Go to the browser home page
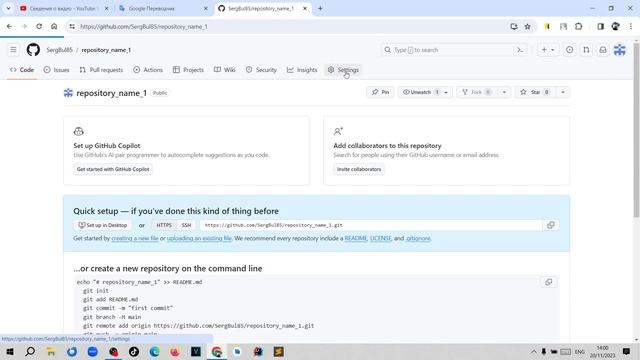The height and width of the screenshot is (360, 640). [x=54, y=27]
